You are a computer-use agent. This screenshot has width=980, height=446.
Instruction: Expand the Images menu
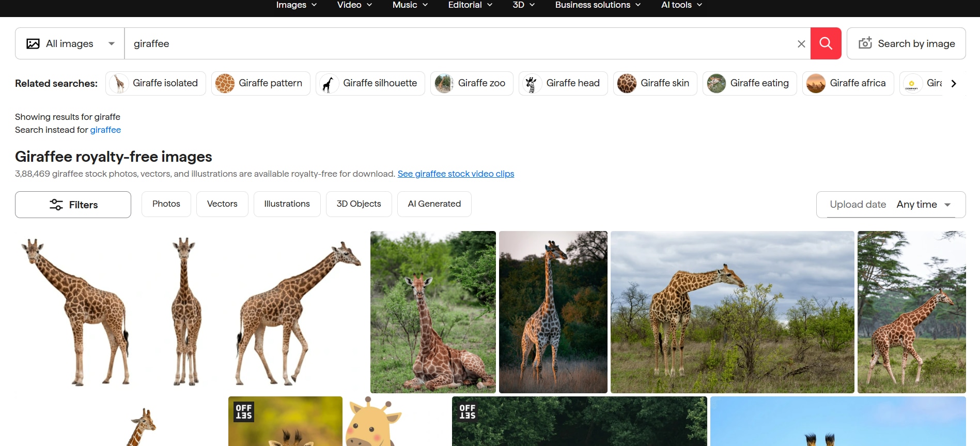pyautogui.click(x=297, y=5)
